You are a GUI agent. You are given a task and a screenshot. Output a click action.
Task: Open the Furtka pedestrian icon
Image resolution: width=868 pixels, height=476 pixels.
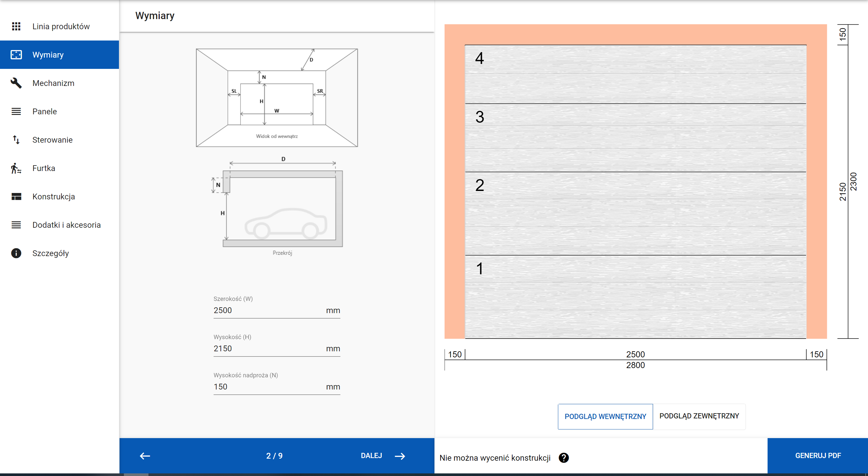(16, 168)
